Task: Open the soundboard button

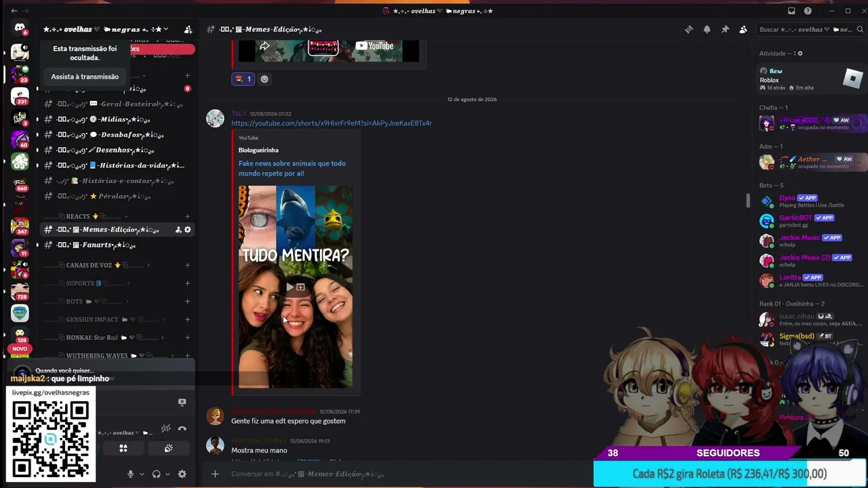Action: [x=168, y=448]
